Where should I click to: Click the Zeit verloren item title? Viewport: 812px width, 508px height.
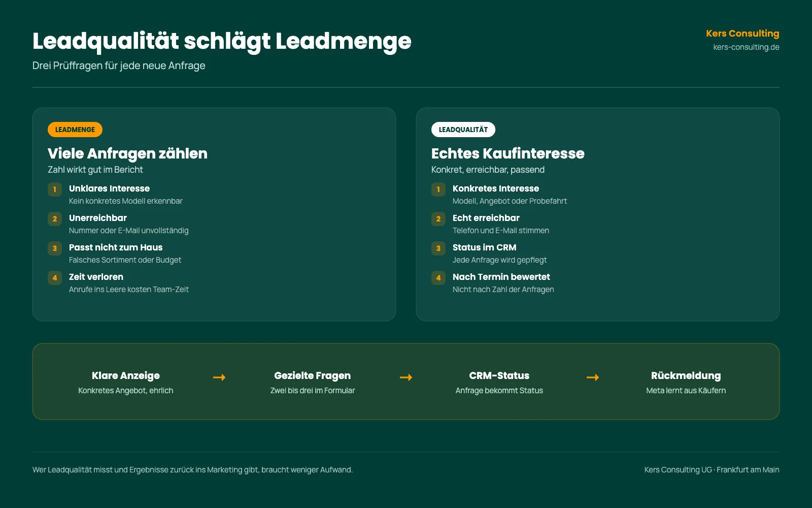point(96,277)
